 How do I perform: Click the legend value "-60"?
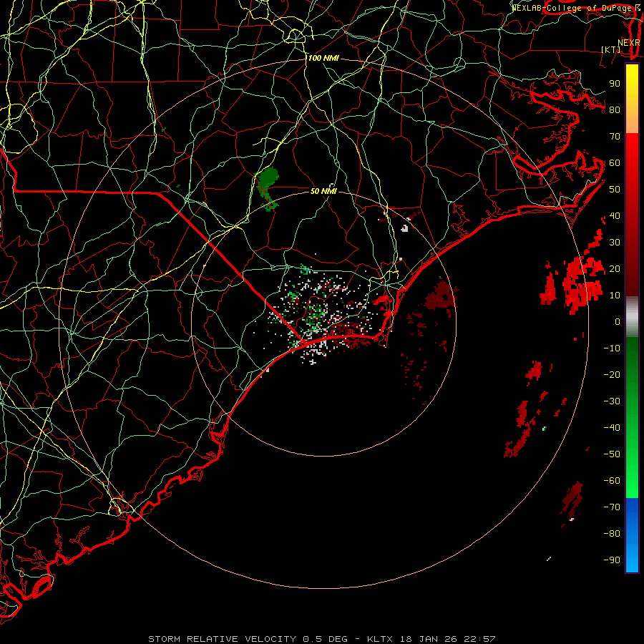(612, 481)
